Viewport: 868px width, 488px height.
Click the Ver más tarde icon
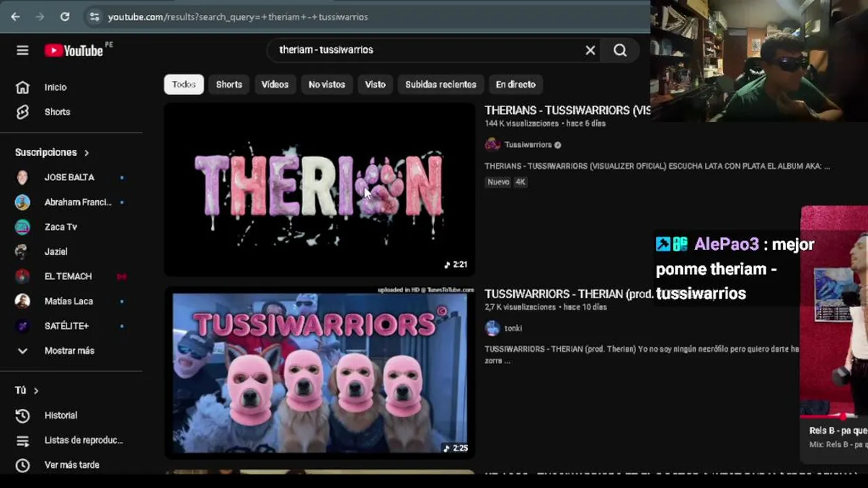(22, 465)
